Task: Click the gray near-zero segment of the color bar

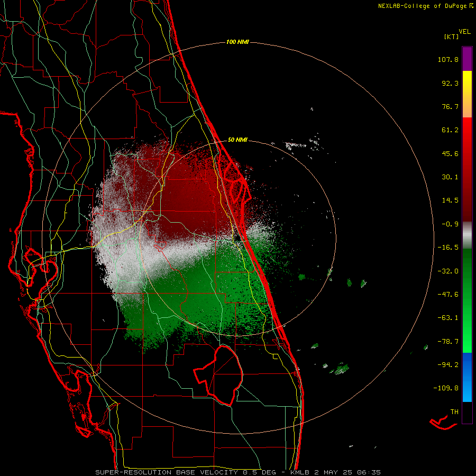Action: [467, 235]
